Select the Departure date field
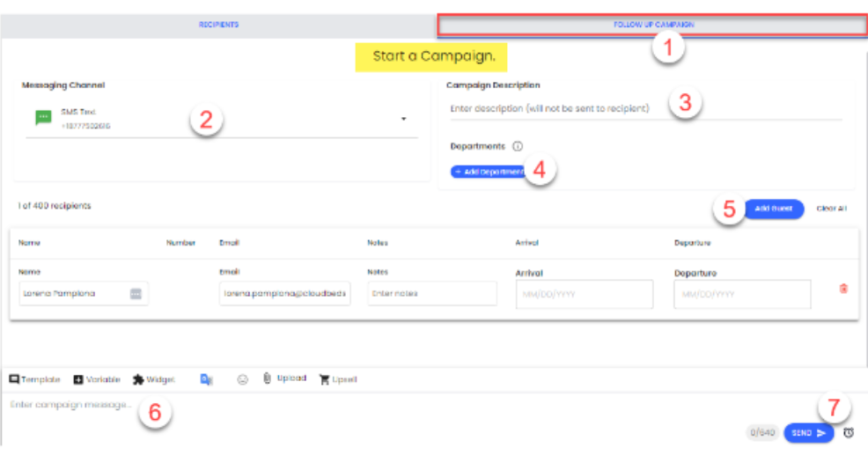The image size is (868, 470). [x=742, y=294]
